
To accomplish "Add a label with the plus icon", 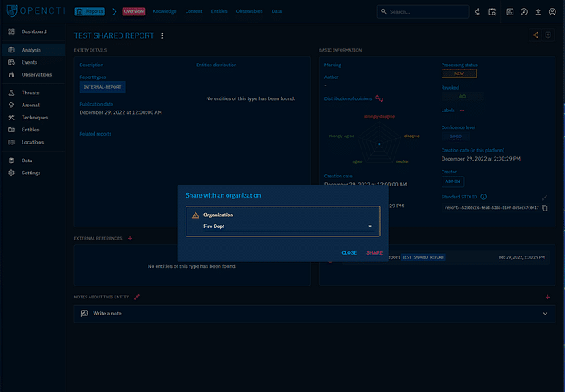I will pos(462,110).
